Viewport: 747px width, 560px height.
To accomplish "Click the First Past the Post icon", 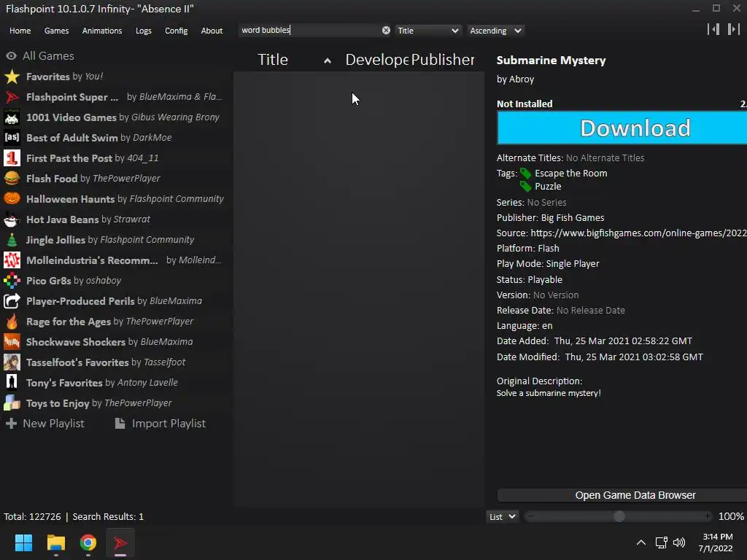I will 12,158.
